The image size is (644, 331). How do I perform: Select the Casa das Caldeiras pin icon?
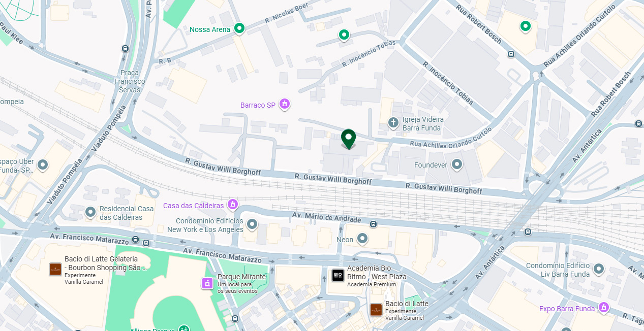click(233, 205)
